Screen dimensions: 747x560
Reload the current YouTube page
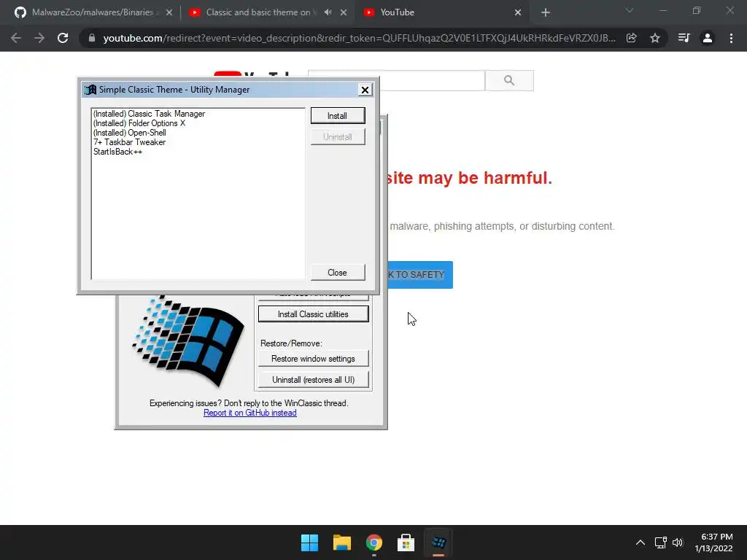point(63,38)
